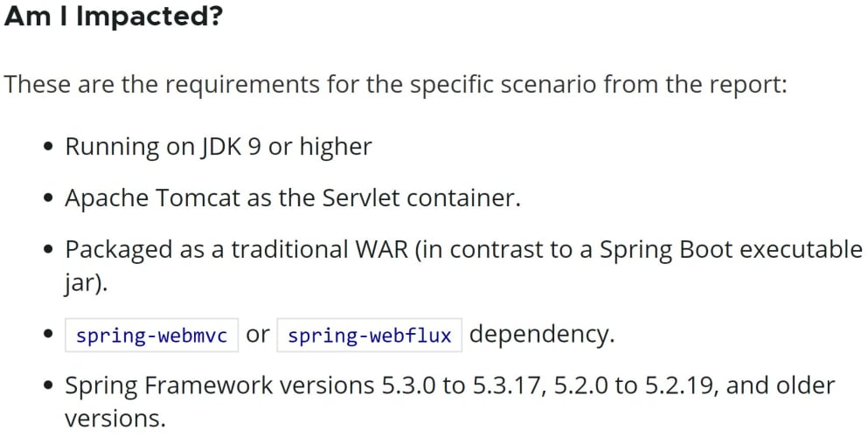Click the word "dependency." after spring-webflux

[x=542, y=335]
